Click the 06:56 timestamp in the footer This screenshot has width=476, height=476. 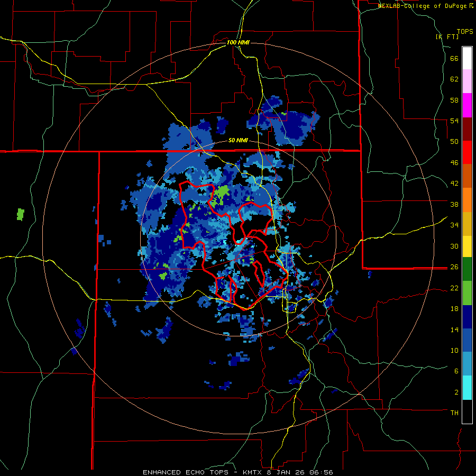[321, 472]
